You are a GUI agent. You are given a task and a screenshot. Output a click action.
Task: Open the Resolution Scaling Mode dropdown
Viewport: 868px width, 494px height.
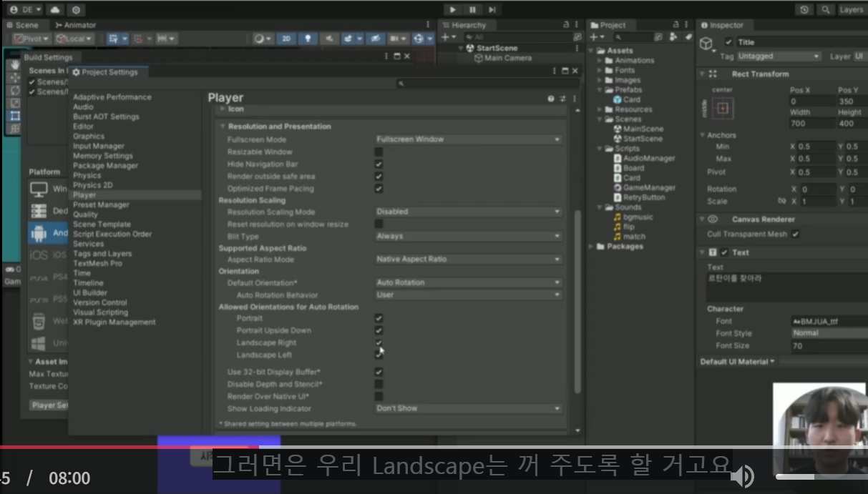[468, 212]
